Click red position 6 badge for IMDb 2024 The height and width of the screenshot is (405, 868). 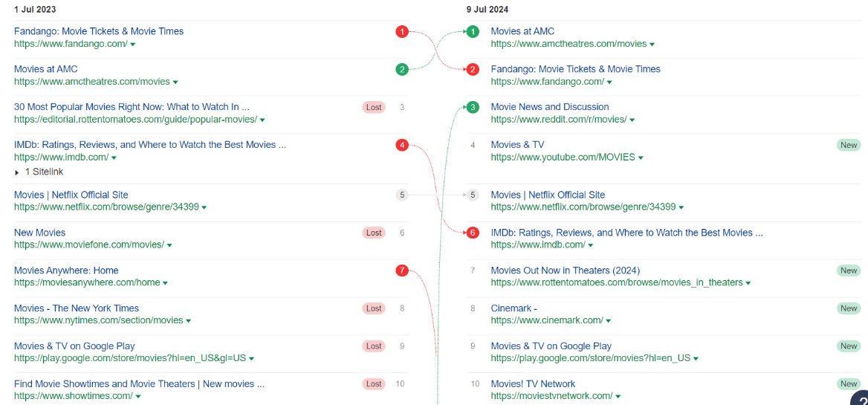472,233
